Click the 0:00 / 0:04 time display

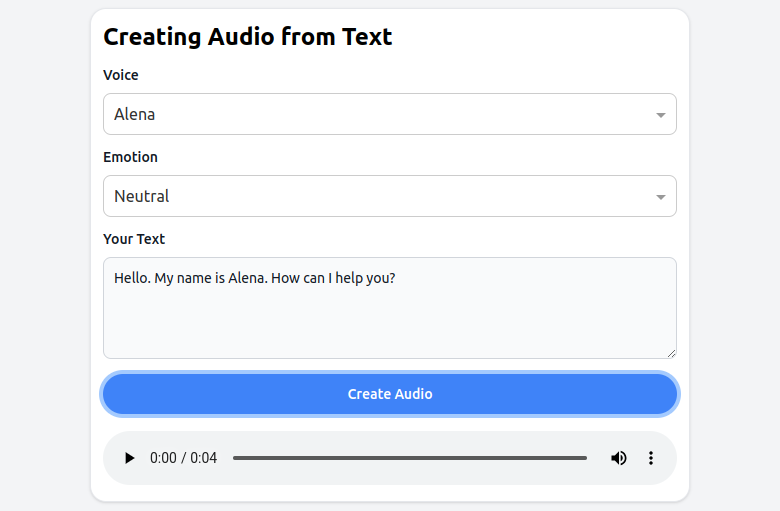point(183,458)
